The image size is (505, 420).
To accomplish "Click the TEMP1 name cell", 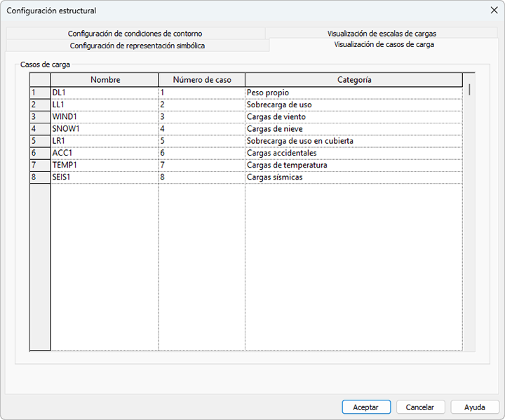I will (105, 165).
